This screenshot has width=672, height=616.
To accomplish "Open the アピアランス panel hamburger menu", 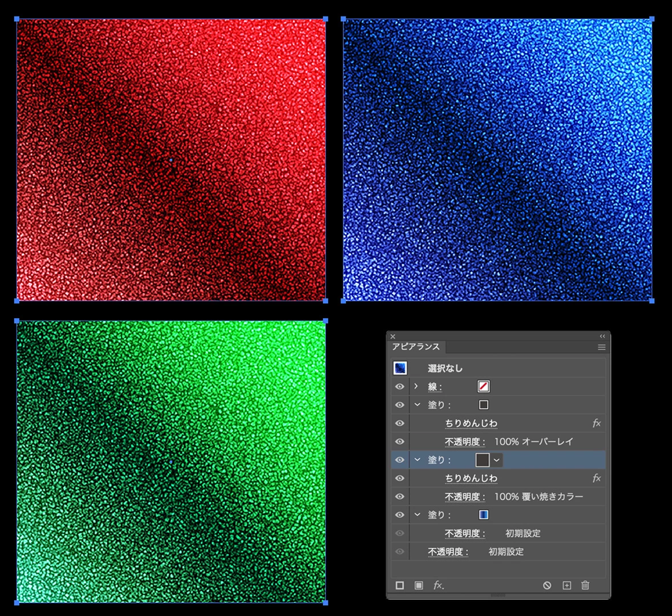I will point(602,347).
